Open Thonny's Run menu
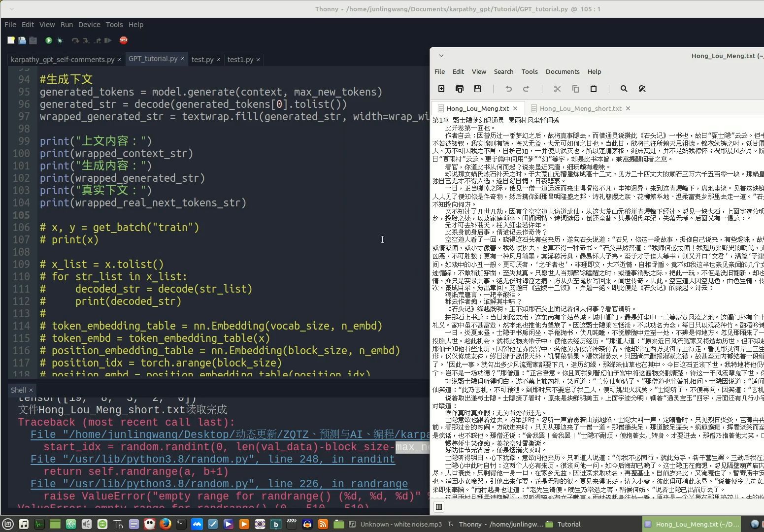Viewport: 764px width, 532px height. (x=66, y=25)
